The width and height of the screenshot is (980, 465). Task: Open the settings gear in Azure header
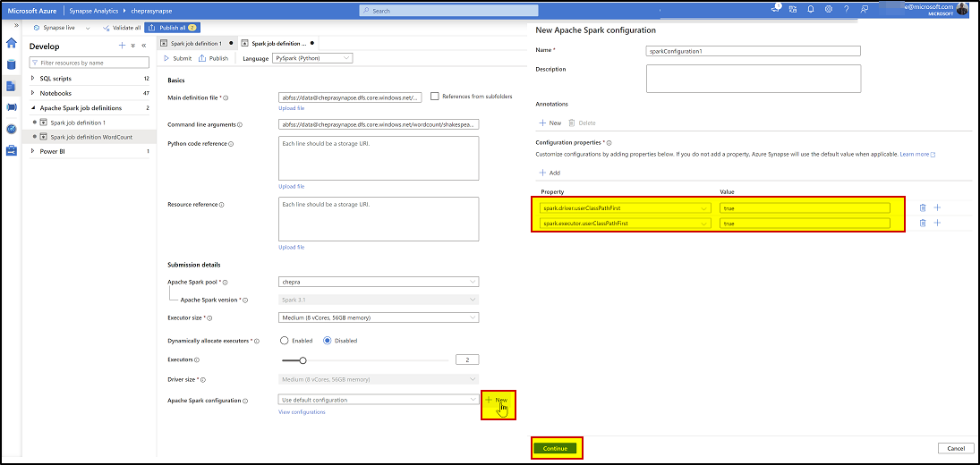click(829, 9)
